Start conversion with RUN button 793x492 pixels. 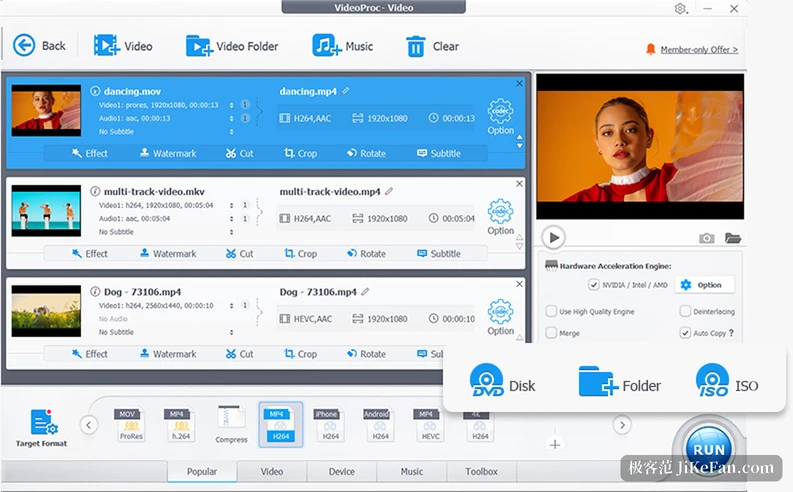(x=709, y=449)
